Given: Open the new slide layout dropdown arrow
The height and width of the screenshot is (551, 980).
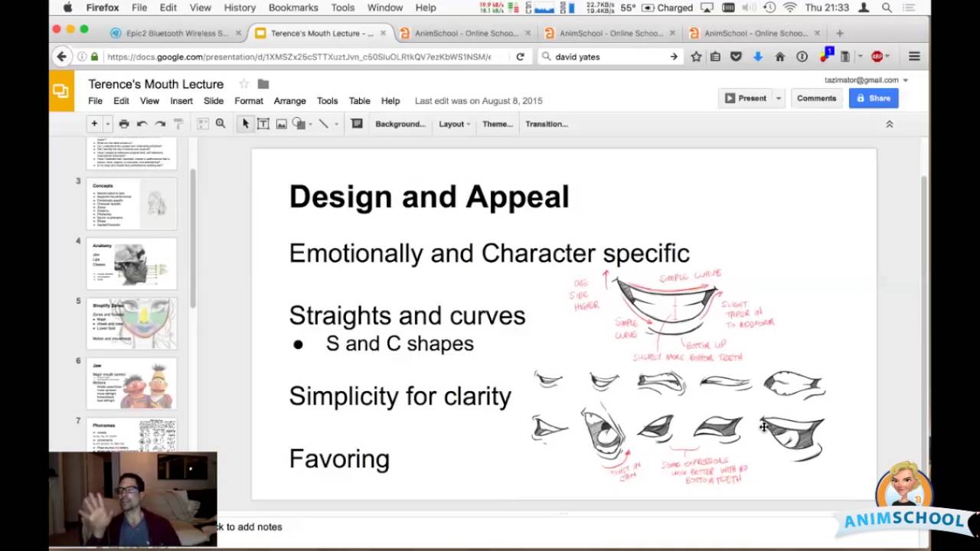Looking at the screenshot, I should [x=107, y=124].
